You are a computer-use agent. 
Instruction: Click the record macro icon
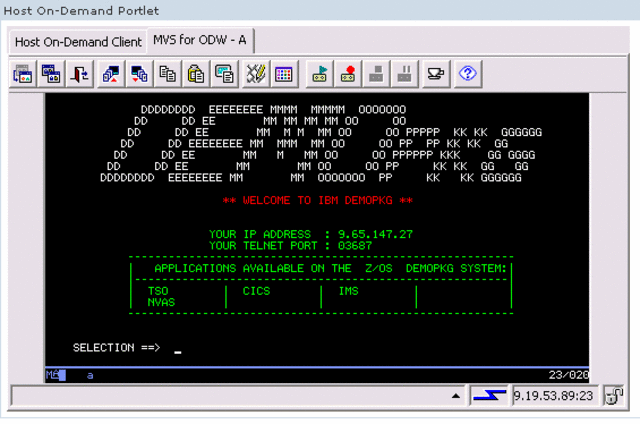point(348,74)
